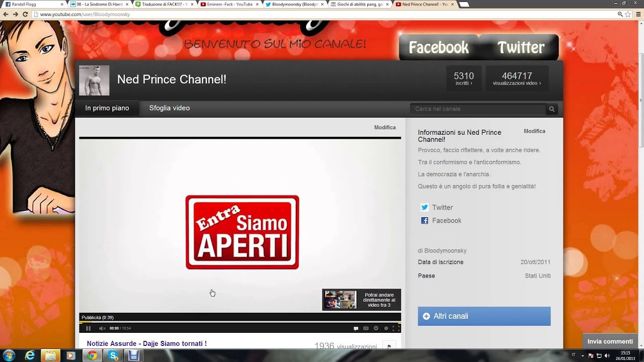Bookmark the page with the star icon
This screenshot has width=644, height=362.
628,14
